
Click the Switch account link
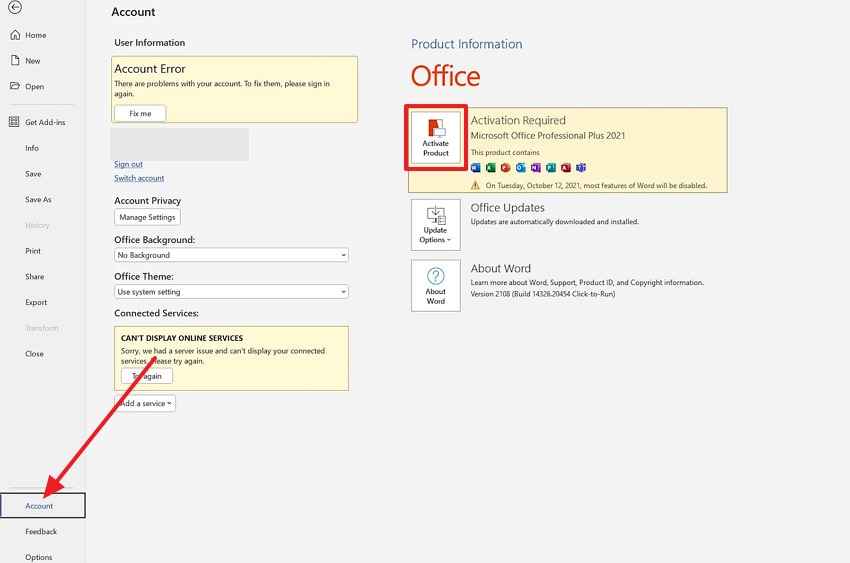click(x=139, y=178)
